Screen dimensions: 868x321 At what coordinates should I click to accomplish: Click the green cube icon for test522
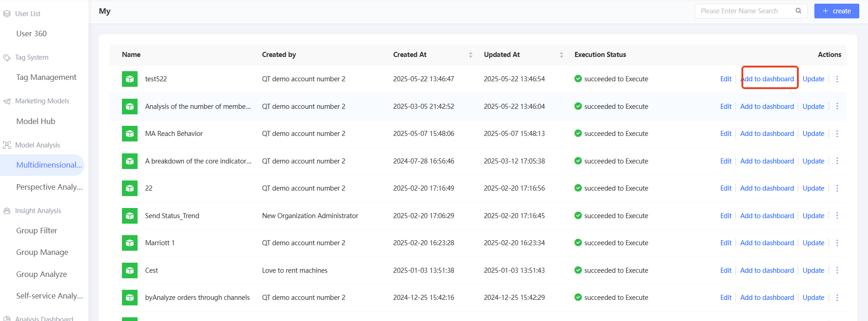pos(130,79)
